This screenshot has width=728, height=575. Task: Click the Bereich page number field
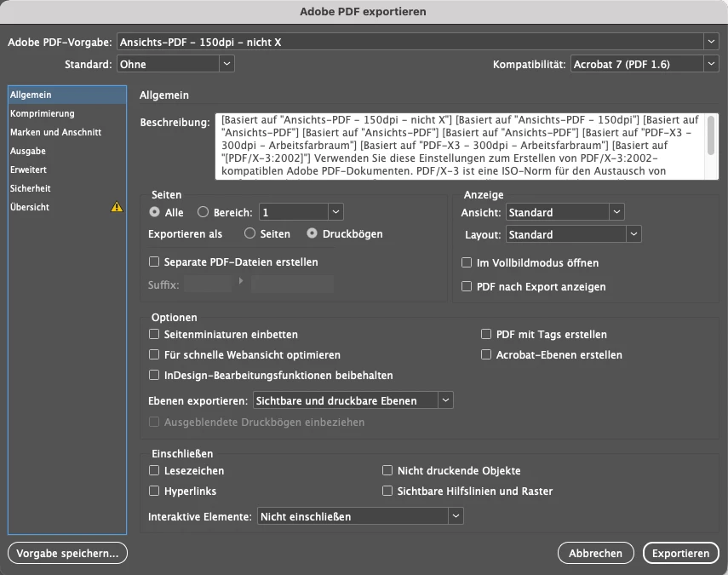point(294,212)
